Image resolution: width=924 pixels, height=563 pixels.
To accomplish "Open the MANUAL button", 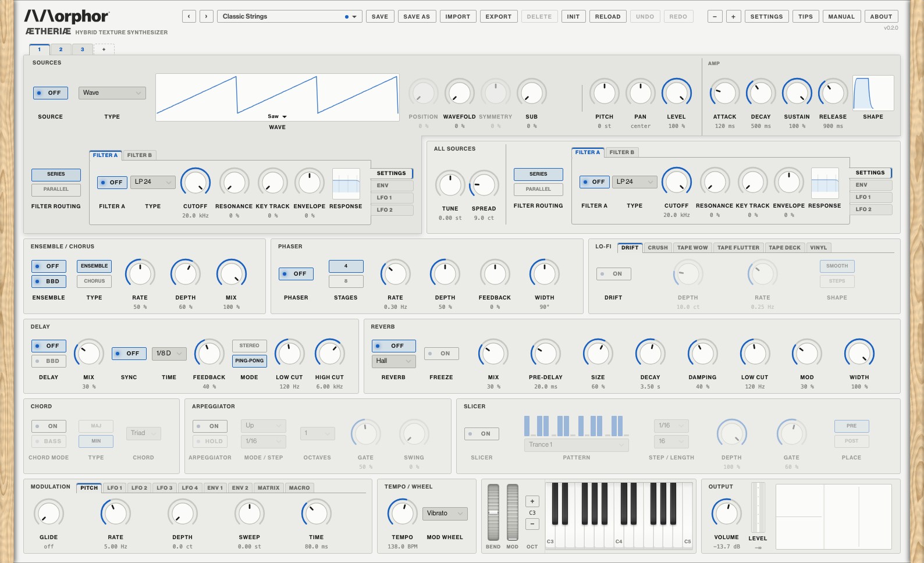I will 841,16.
